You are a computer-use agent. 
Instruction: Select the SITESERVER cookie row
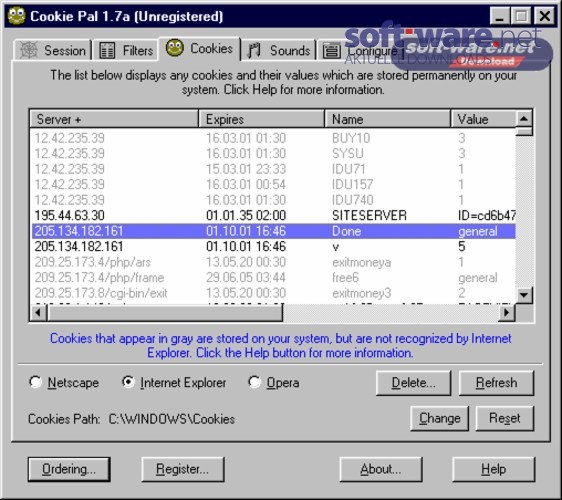(273, 215)
